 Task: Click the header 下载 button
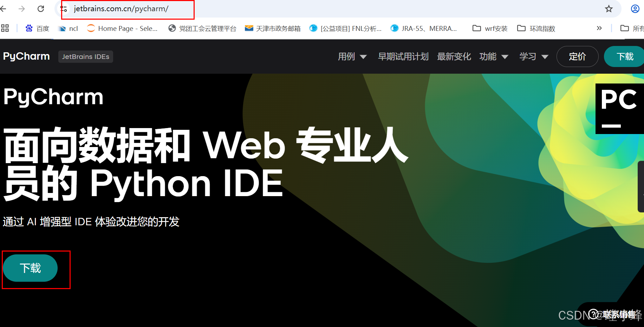(624, 56)
